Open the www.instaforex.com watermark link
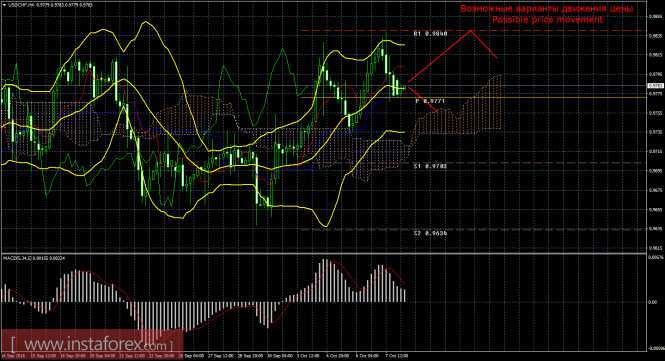The width and height of the screenshot is (665, 361). [x=92, y=344]
